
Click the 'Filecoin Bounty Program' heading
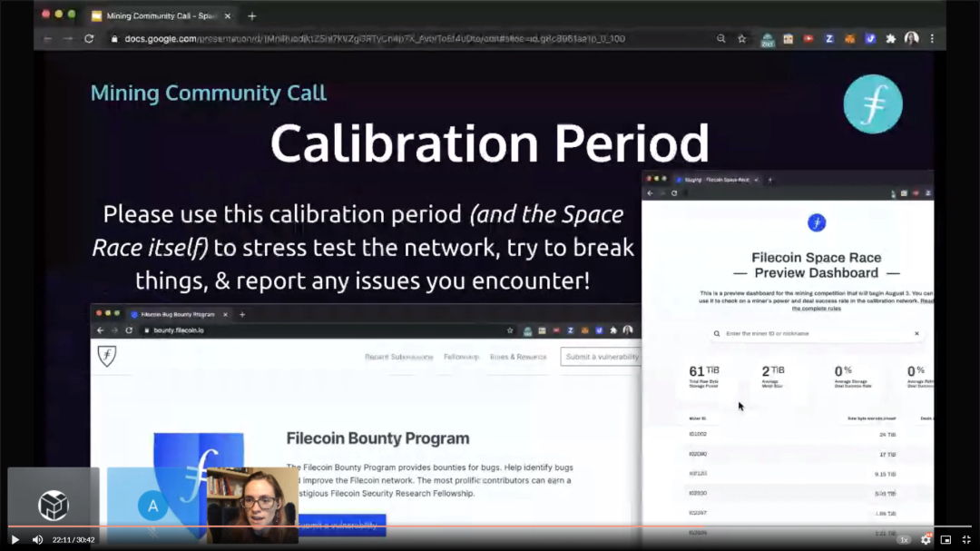coord(377,438)
